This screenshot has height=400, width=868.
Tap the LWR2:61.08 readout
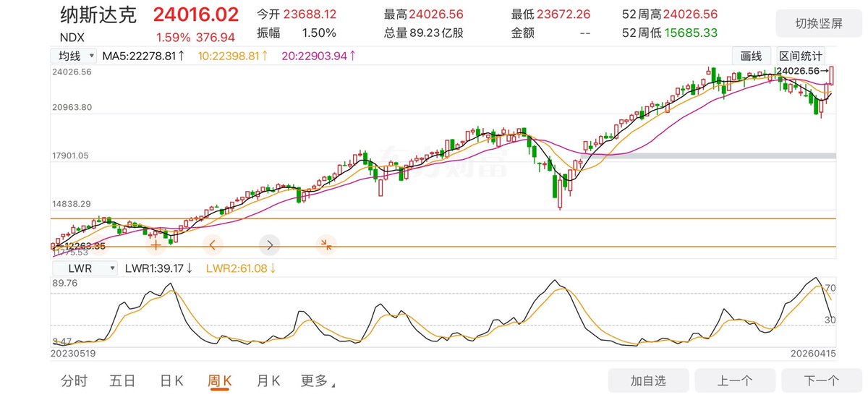[x=242, y=268]
